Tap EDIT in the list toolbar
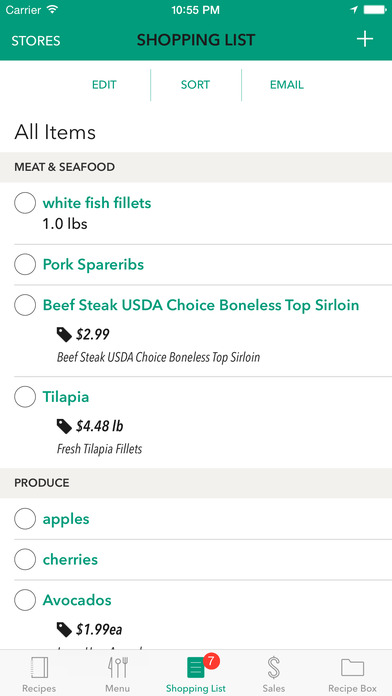The width and height of the screenshot is (392, 696). pyautogui.click(x=104, y=85)
